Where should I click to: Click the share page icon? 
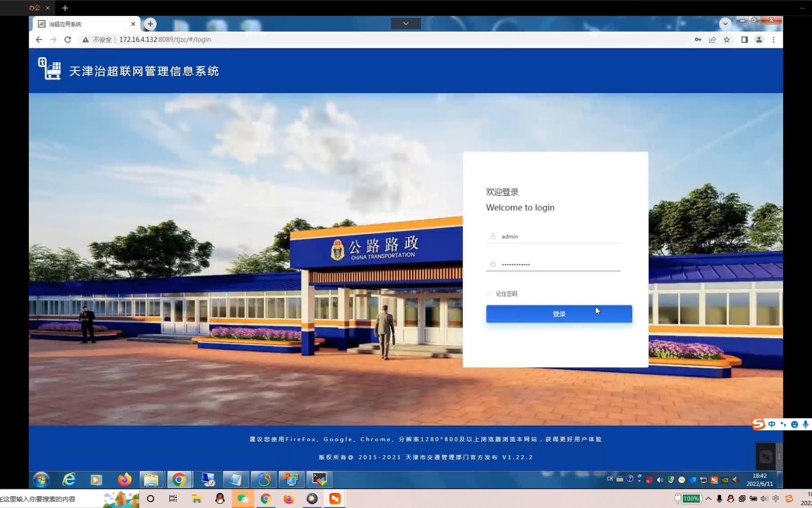point(712,40)
